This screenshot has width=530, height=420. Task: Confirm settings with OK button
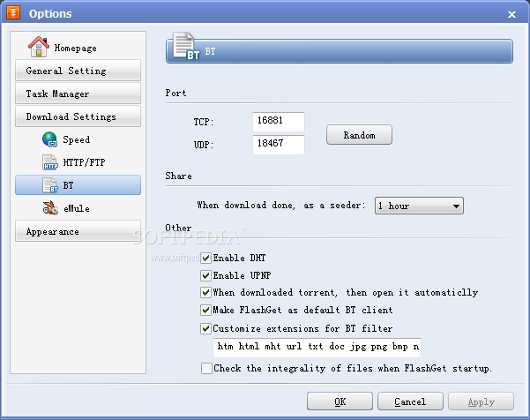(340, 401)
